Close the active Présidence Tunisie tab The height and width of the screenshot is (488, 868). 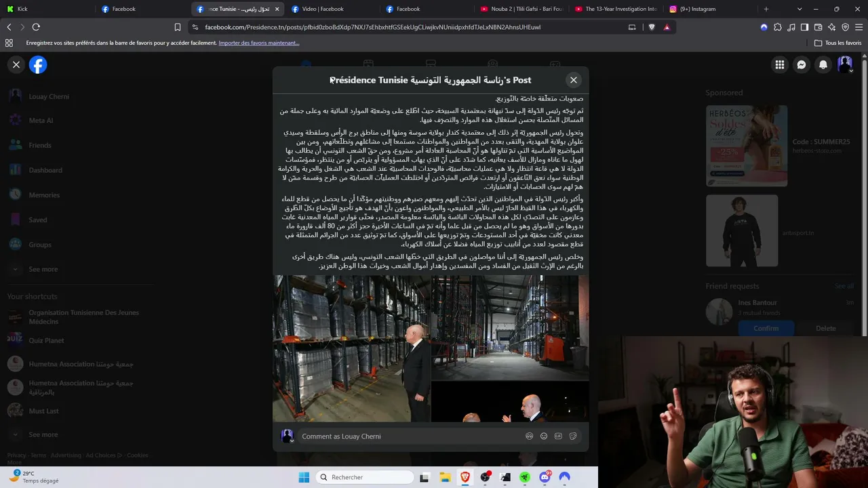pyautogui.click(x=277, y=9)
